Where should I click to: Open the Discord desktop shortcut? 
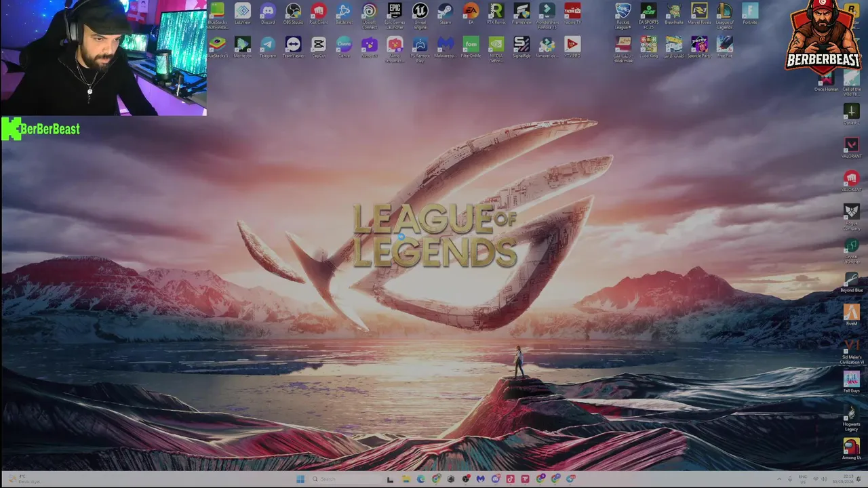pyautogui.click(x=268, y=14)
